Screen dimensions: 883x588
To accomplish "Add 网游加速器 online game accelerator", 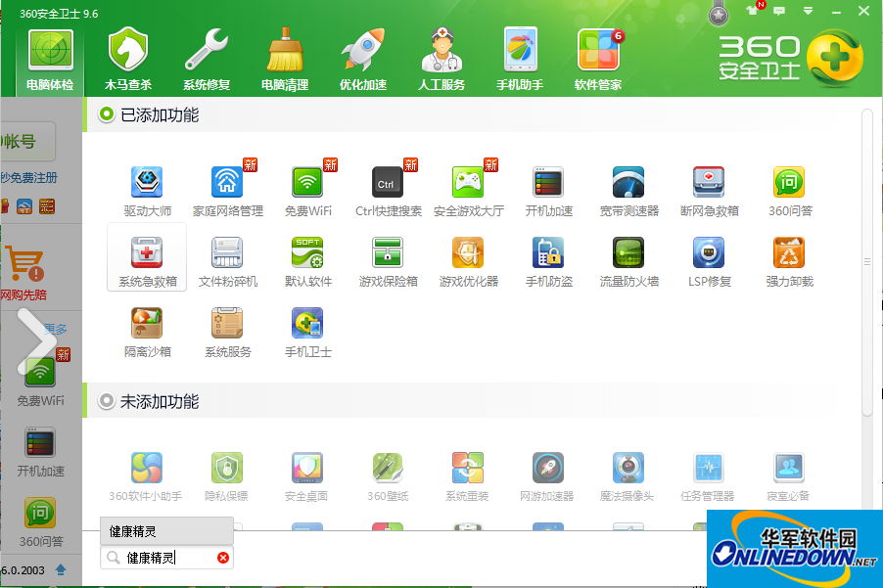I will 547,476.
